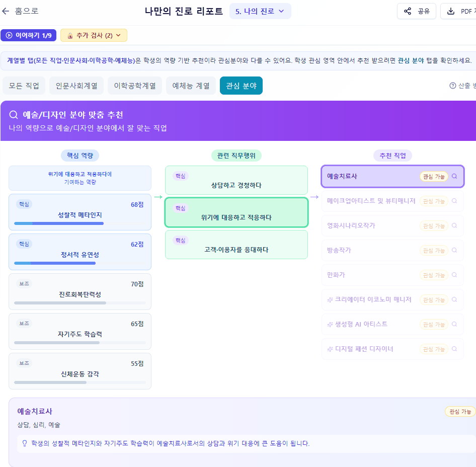
Task: Click magnifier icon on 생성형 AI 아티스트 row
Action: [x=454, y=324]
